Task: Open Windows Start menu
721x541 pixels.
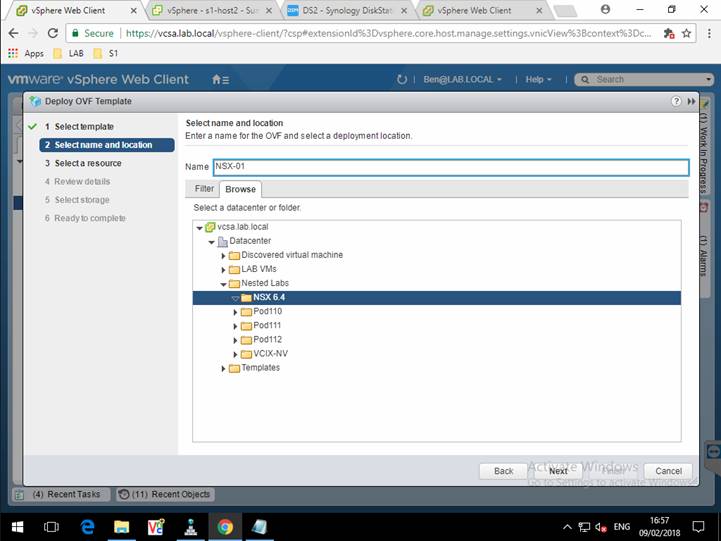Action: point(17,527)
